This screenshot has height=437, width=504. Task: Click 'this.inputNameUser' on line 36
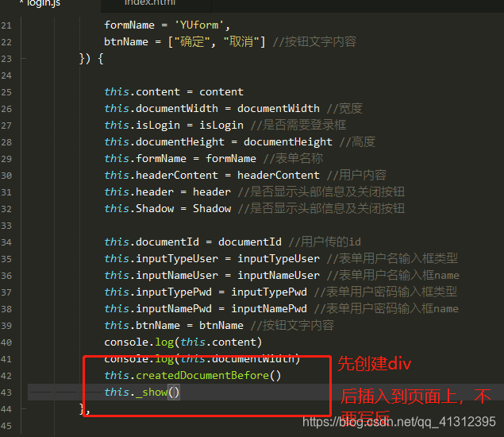[x=161, y=275]
